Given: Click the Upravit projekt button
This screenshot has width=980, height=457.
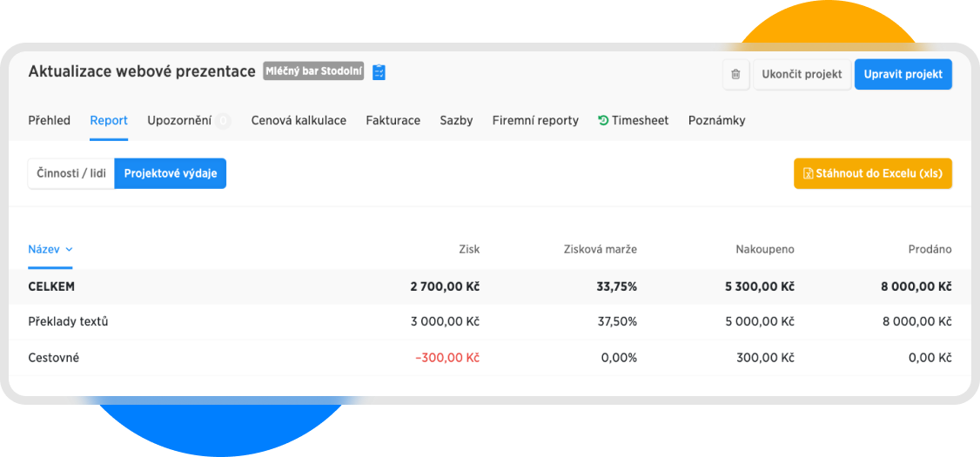Looking at the screenshot, I should point(903,75).
